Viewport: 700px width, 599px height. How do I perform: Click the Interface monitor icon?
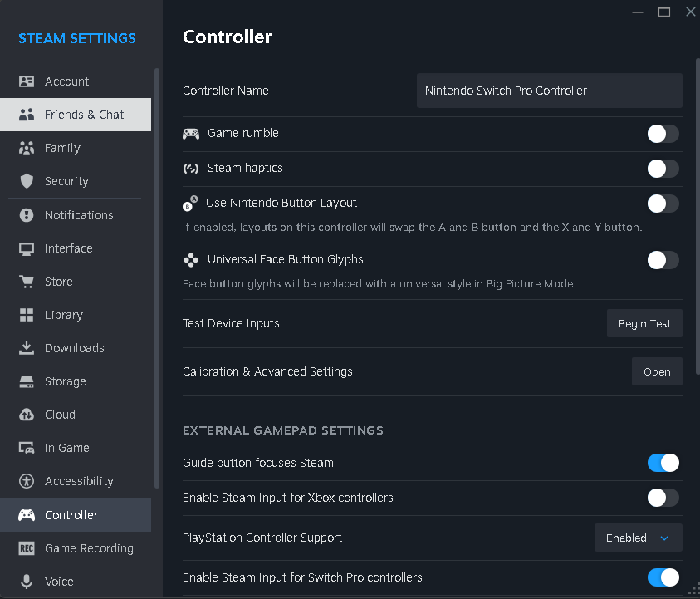click(x=27, y=248)
